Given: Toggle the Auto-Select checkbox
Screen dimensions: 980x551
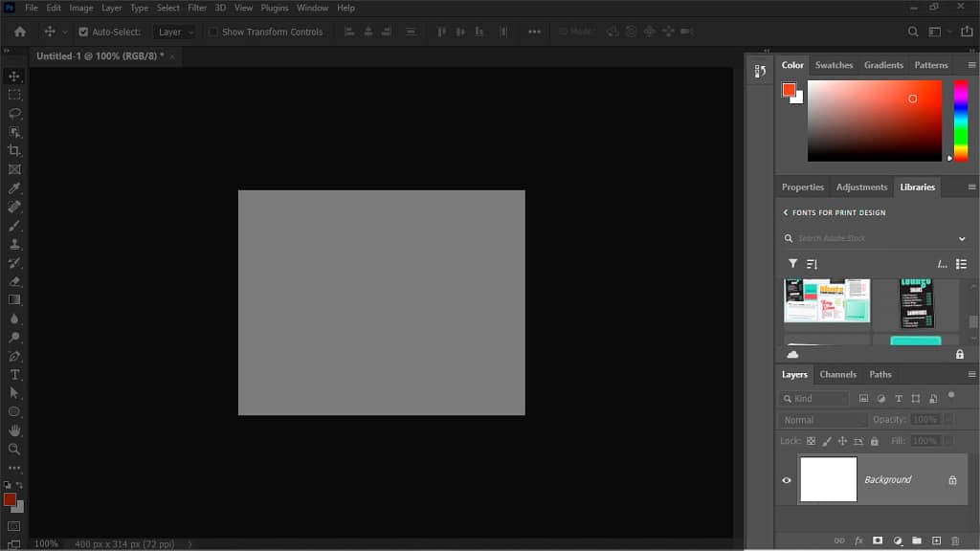Looking at the screenshot, I should [83, 32].
